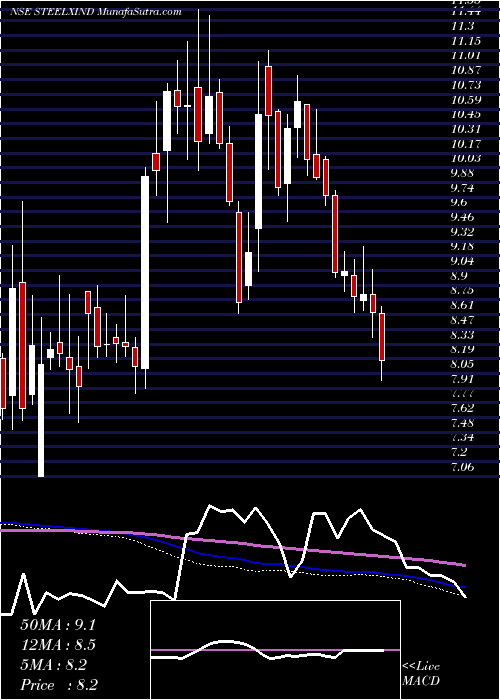Click the tall white breakout candle
The height and width of the screenshot is (700, 500).
click(x=145, y=272)
